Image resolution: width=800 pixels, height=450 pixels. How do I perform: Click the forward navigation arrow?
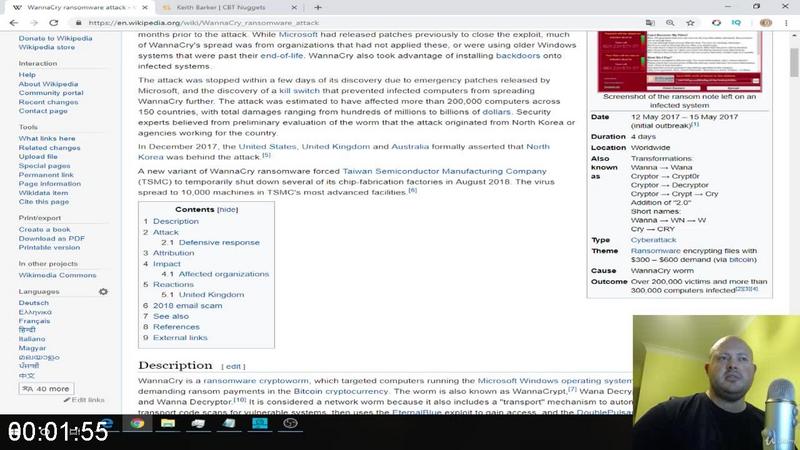tap(34, 23)
